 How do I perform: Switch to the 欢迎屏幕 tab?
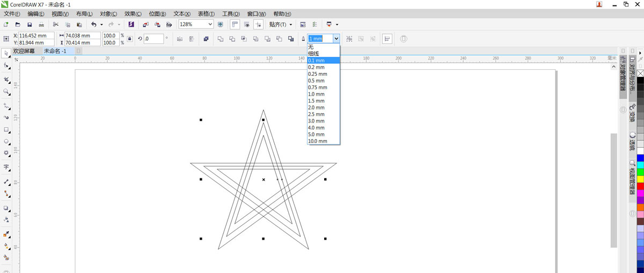point(24,51)
